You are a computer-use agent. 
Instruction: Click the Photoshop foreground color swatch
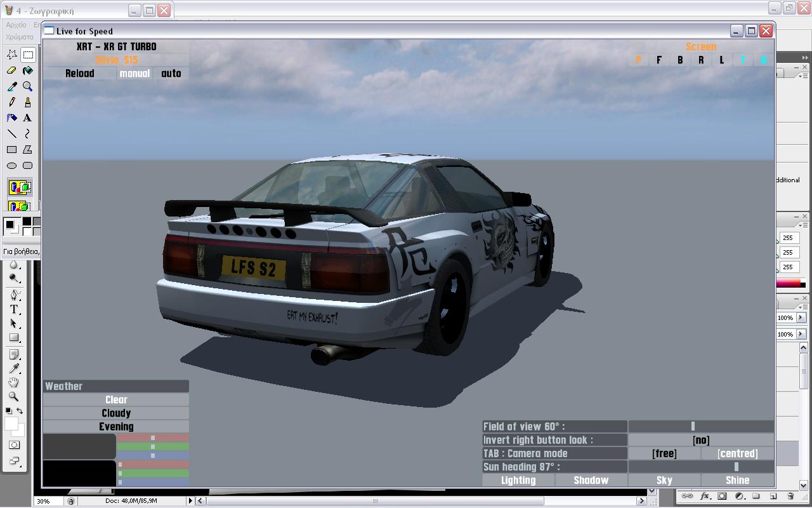coord(11,423)
